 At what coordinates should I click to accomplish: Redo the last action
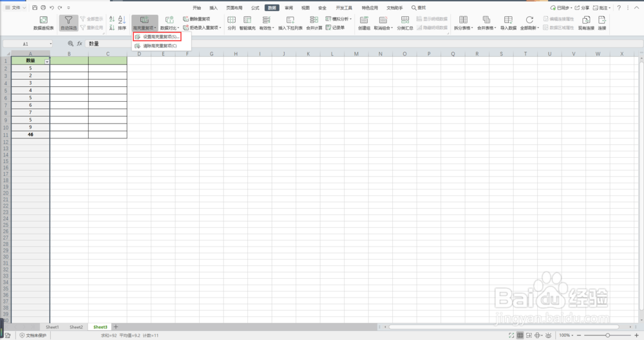(60, 7)
